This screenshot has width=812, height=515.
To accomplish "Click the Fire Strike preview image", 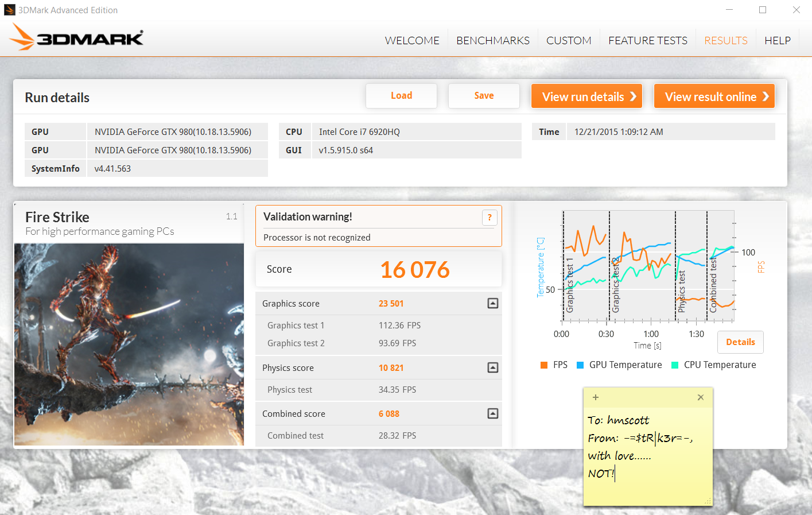I will (129, 344).
